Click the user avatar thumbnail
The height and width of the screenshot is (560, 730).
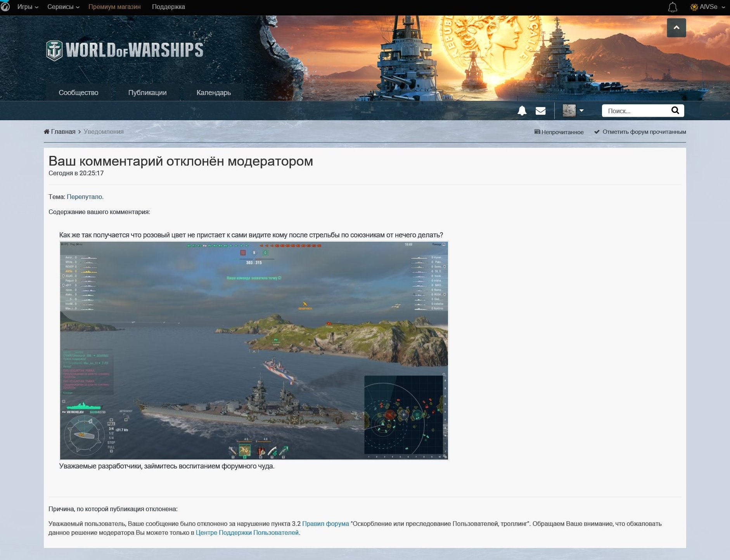(x=569, y=111)
